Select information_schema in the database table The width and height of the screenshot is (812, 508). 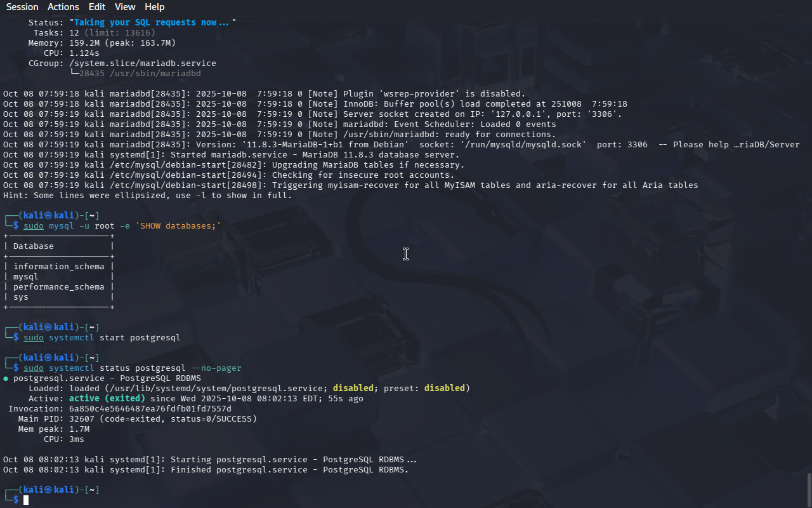(x=58, y=267)
